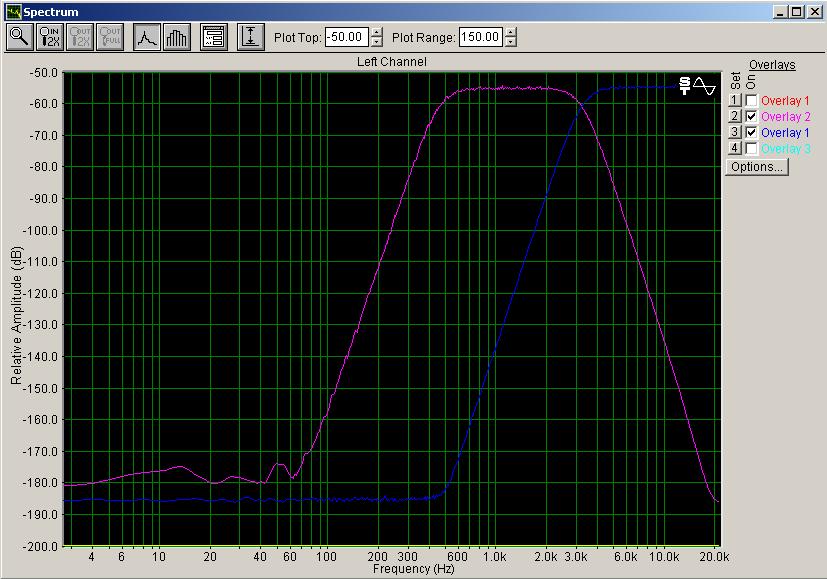Enable the cyan Overlay 3 checkbox

coord(752,149)
